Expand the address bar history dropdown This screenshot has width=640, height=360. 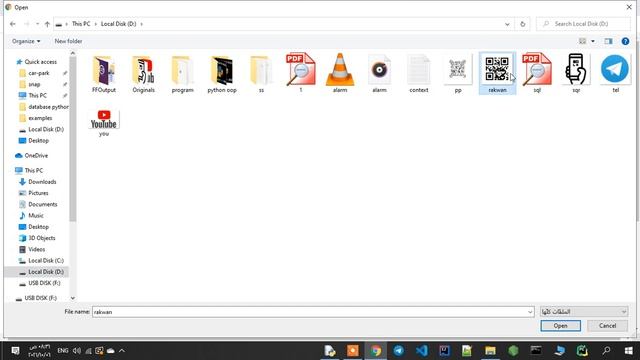(507, 24)
